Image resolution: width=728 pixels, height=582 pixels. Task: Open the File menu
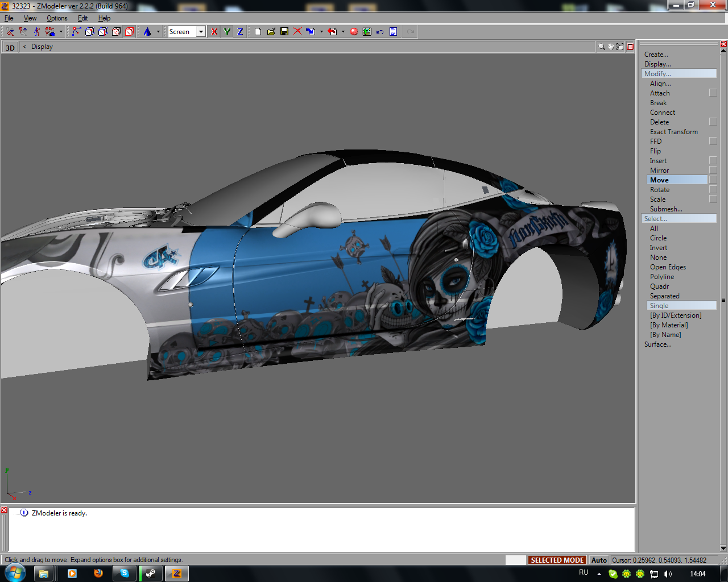(9, 18)
